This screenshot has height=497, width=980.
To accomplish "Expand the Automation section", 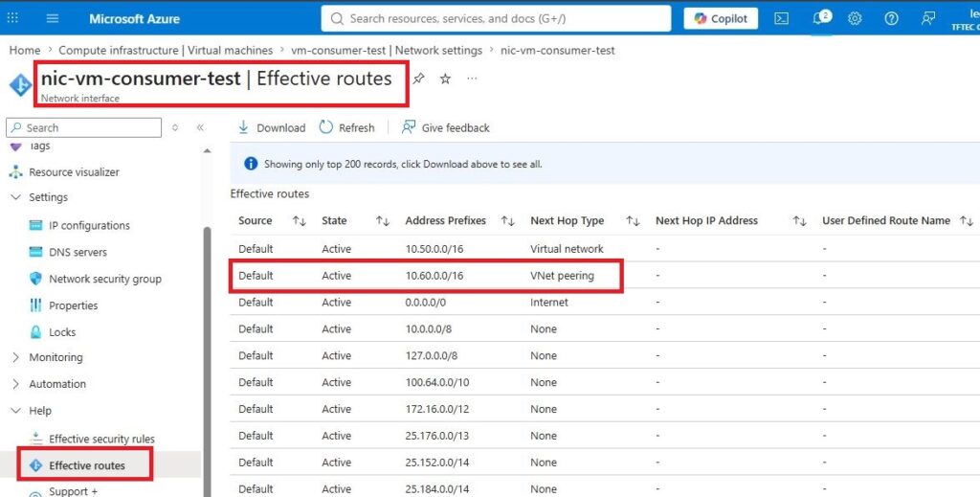I will [16, 384].
